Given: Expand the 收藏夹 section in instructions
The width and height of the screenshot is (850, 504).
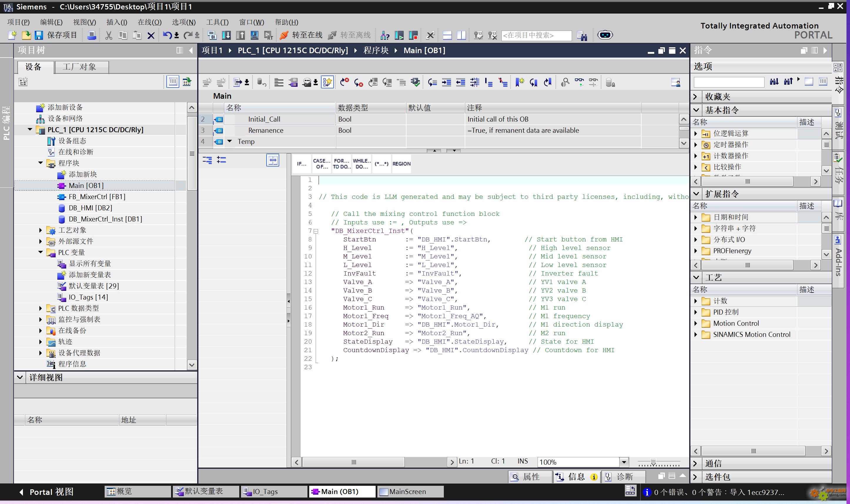Looking at the screenshot, I should pyautogui.click(x=696, y=97).
